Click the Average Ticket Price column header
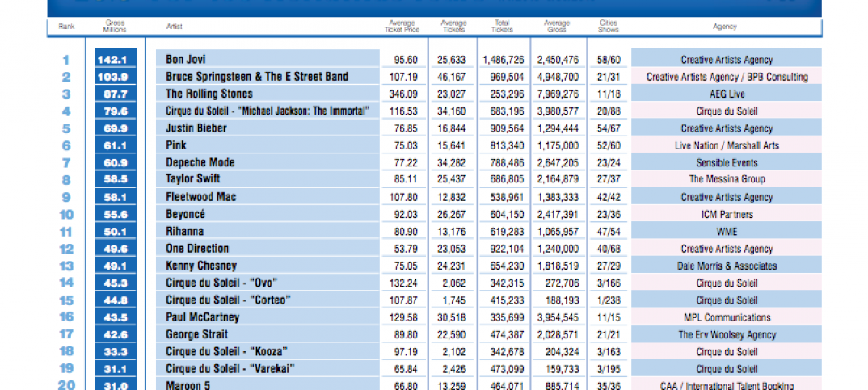This screenshot has height=390, width=868. point(402,27)
